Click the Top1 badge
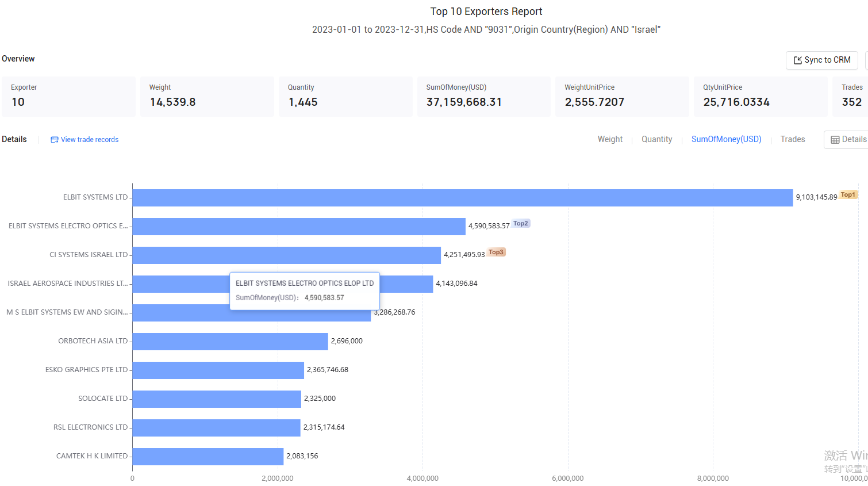Image resolution: width=868 pixels, height=486 pixels. click(x=848, y=194)
